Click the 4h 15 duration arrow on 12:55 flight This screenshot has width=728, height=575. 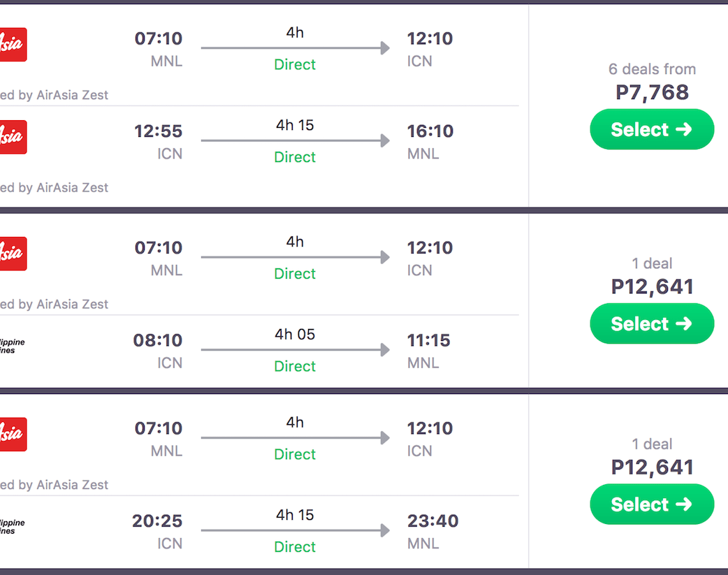coord(295,141)
